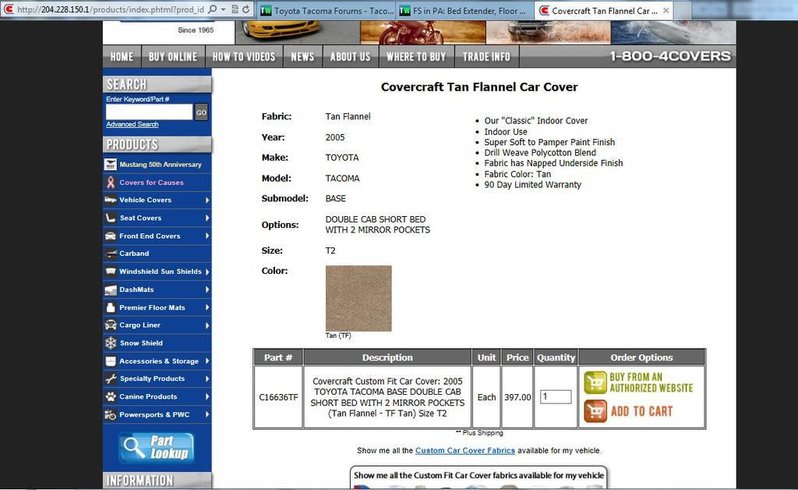The width and height of the screenshot is (798, 490).
Task: Open the ABOUT US navigation item
Action: [x=350, y=56]
